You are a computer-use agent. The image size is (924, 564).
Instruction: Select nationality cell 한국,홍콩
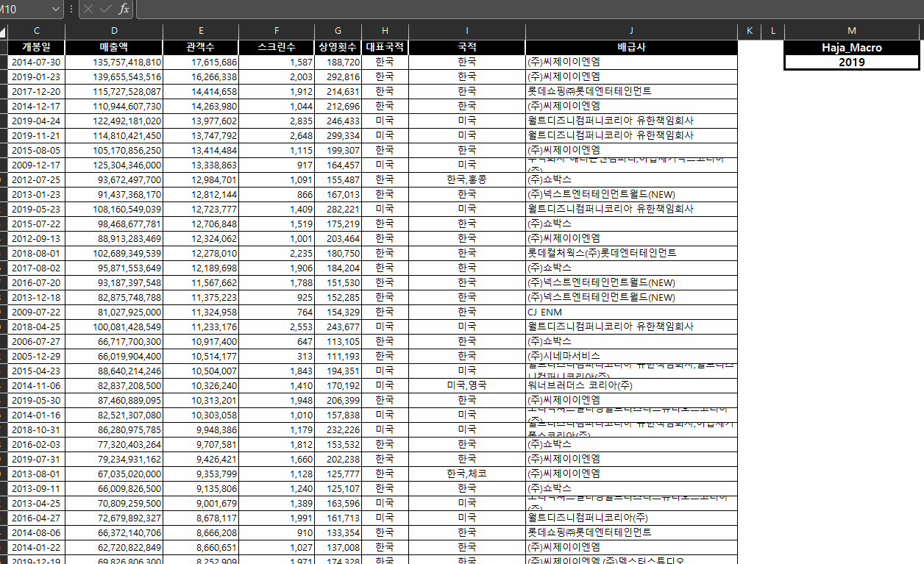click(467, 179)
